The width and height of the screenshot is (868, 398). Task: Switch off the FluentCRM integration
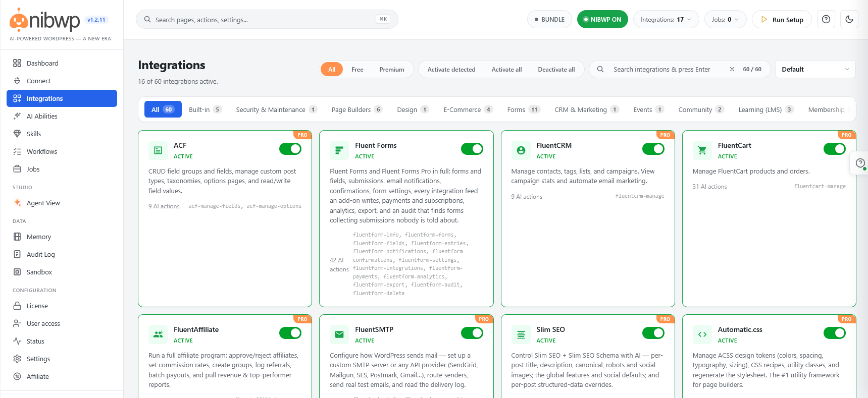(653, 149)
